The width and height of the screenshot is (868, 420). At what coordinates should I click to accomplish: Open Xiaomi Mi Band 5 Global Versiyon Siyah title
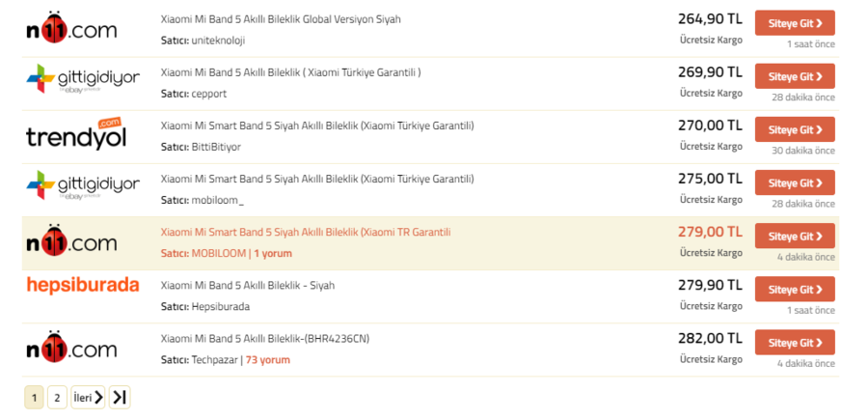(281, 19)
